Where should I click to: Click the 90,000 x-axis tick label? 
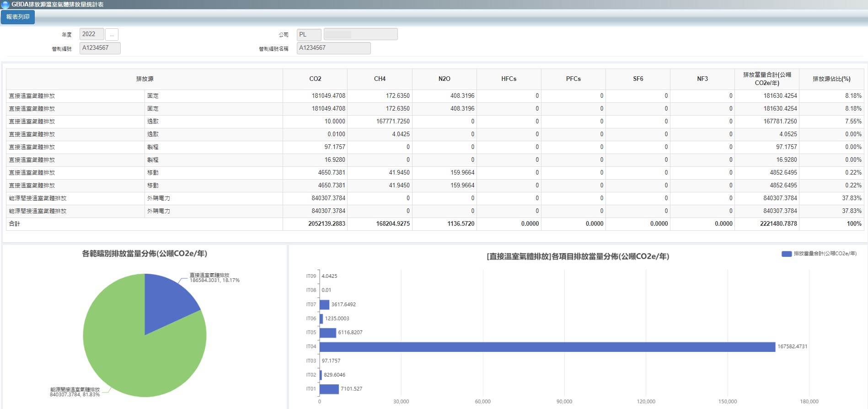[x=564, y=402]
